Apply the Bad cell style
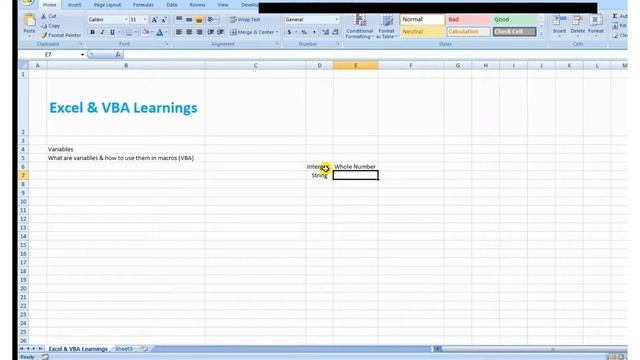Image resolution: width=640 pixels, height=360 pixels. (468, 19)
